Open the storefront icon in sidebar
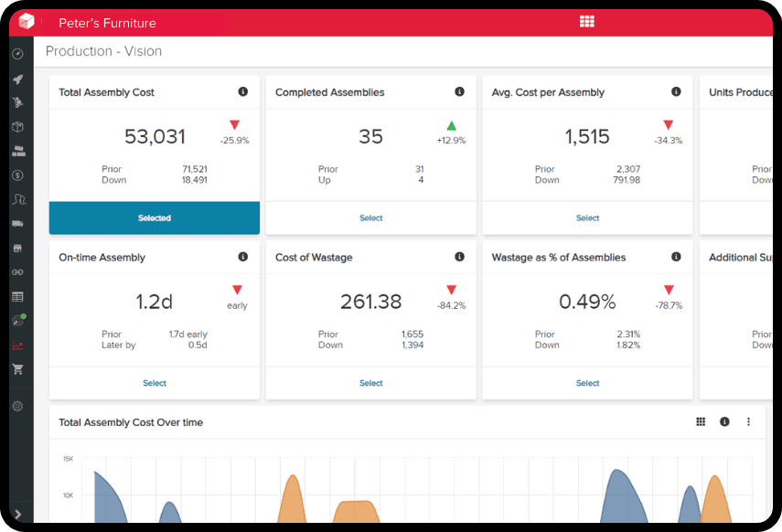Viewport: 782px width, 532px height. coord(18,248)
